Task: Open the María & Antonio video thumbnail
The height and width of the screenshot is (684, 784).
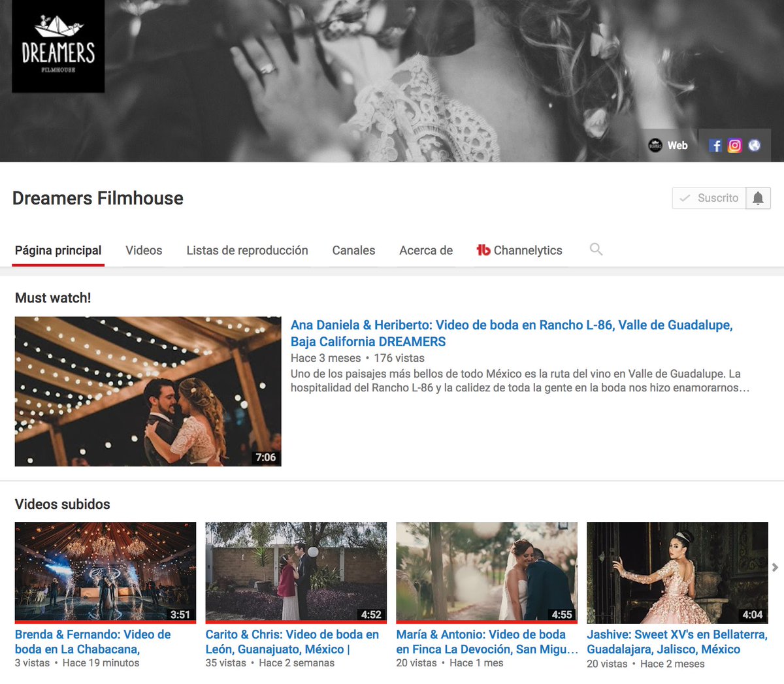Action: click(487, 572)
